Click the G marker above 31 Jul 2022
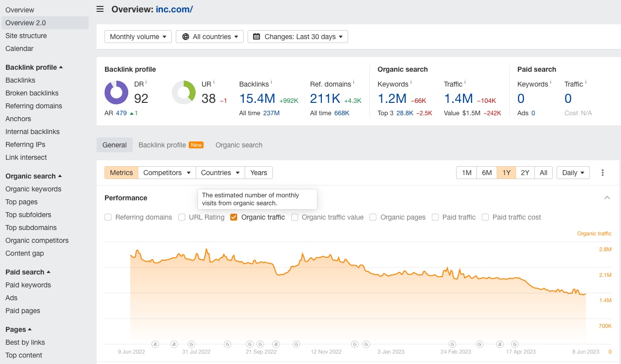This screenshot has height=364, width=621. (191, 344)
